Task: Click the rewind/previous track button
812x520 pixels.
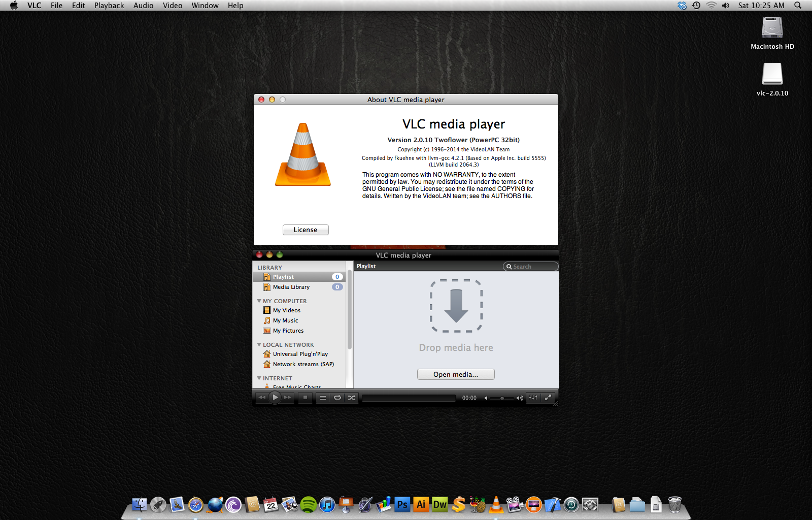Action: pos(262,398)
